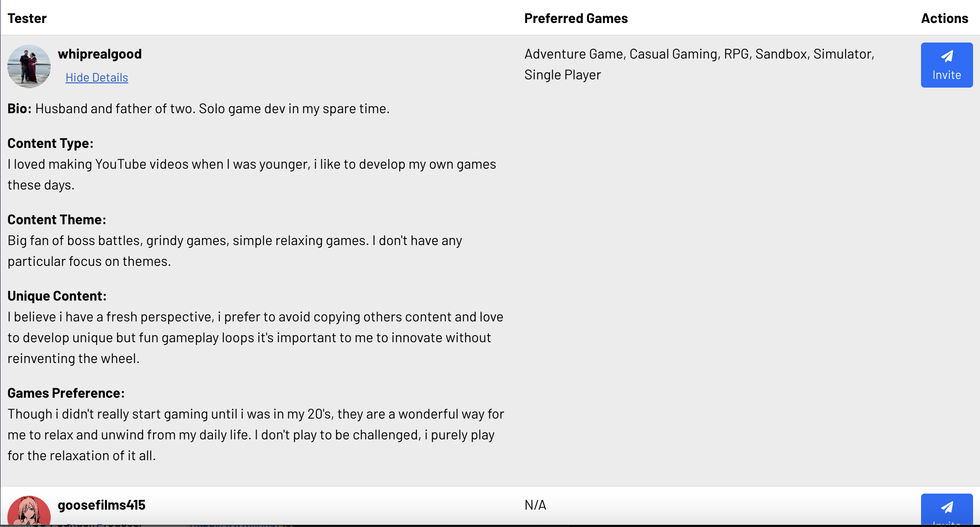
Task: Click the paragraph about boss battles and grindy games
Action: pos(234,251)
